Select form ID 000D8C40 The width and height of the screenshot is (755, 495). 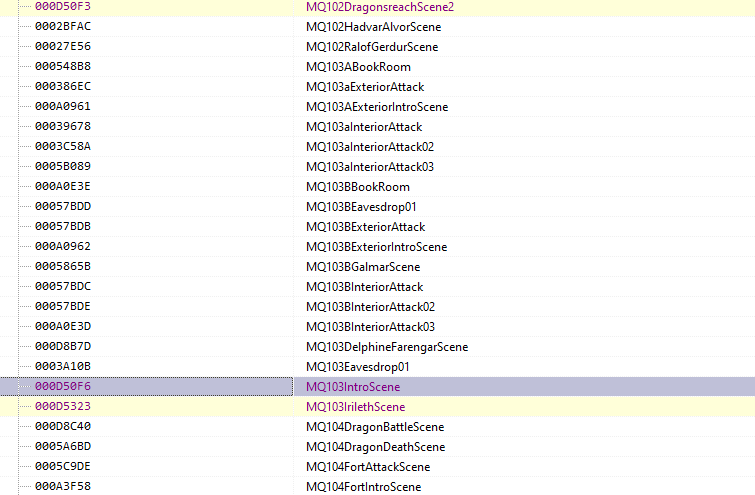(x=63, y=427)
